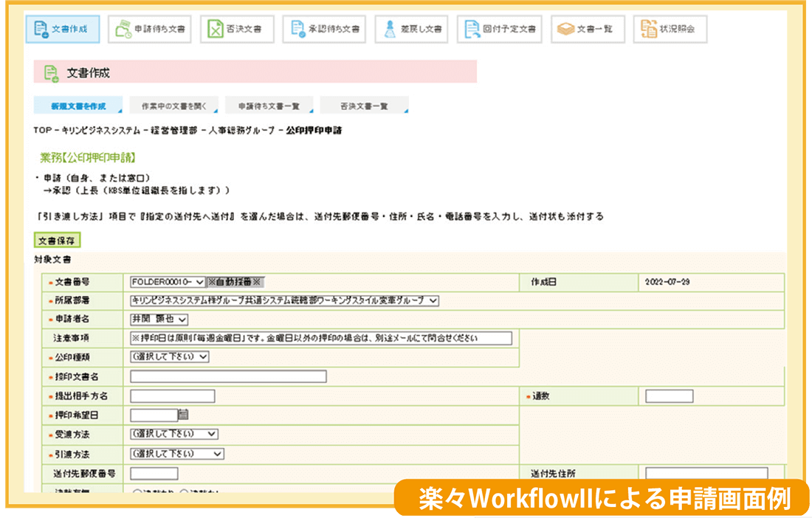
Task: Switch to 否決文書一覧 tab
Action: coord(365,106)
